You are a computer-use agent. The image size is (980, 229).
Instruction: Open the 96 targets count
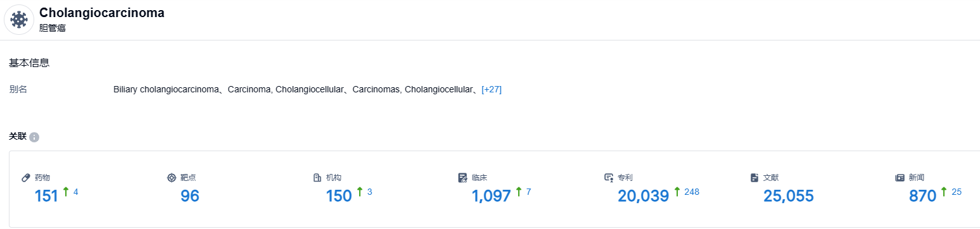[x=189, y=196]
